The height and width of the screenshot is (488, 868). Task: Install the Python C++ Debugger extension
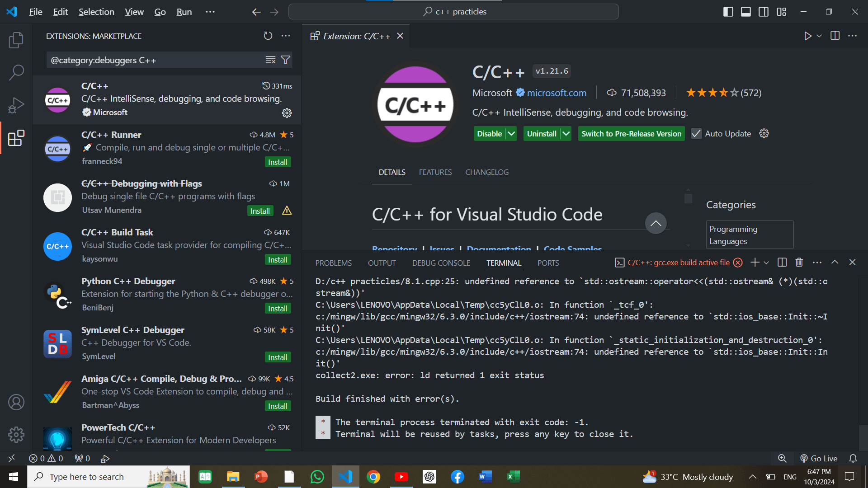click(x=278, y=309)
